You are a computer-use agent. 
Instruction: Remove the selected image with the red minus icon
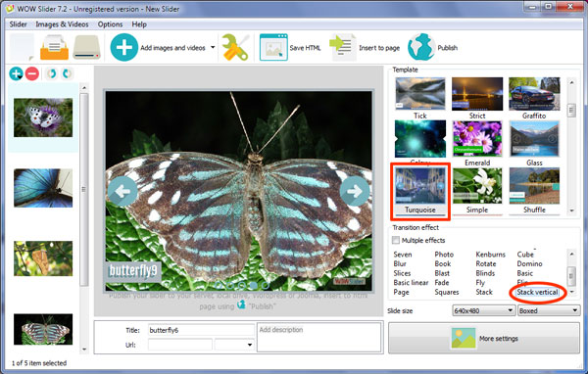click(x=32, y=73)
